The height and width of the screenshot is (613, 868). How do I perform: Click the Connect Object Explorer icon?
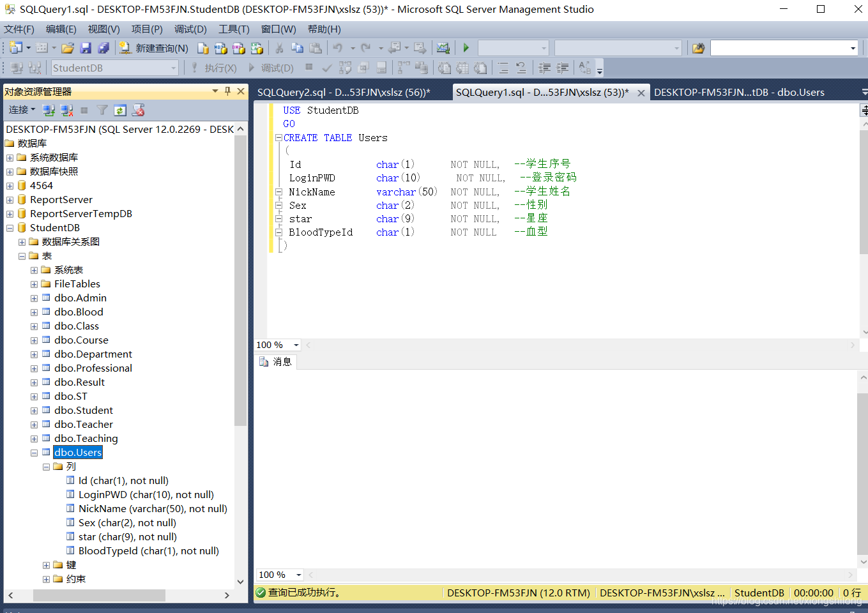tap(49, 110)
